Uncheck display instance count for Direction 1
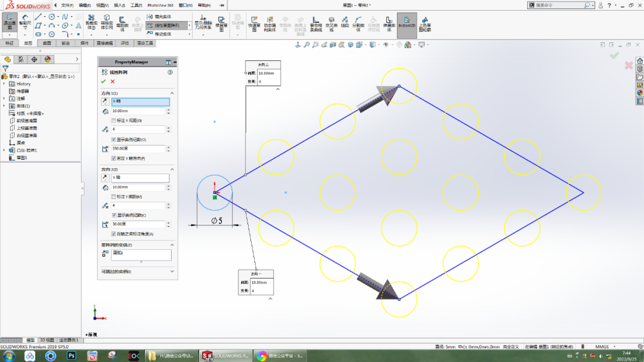The image size is (644, 362). pos(112,139)
